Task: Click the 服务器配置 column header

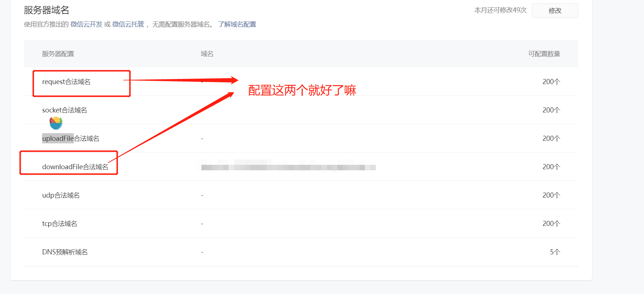Action: coord(58,54)
